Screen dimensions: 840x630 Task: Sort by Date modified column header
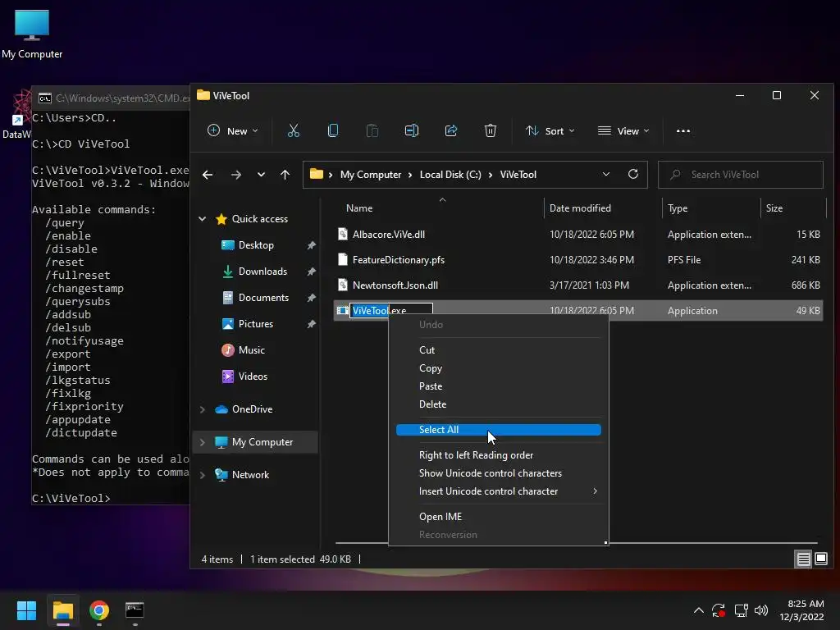click(580, 208)
